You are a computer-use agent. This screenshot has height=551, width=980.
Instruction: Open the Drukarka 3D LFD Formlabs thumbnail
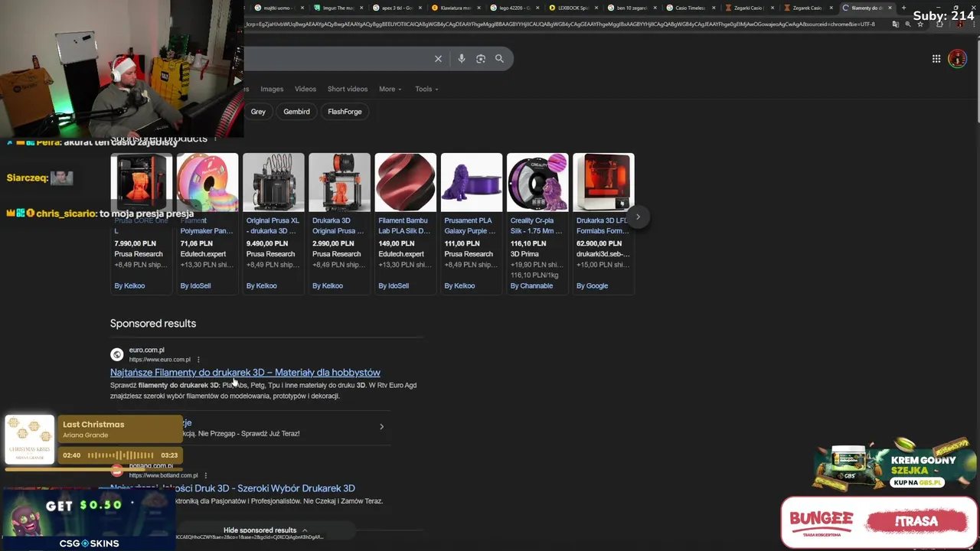(603, 182)
